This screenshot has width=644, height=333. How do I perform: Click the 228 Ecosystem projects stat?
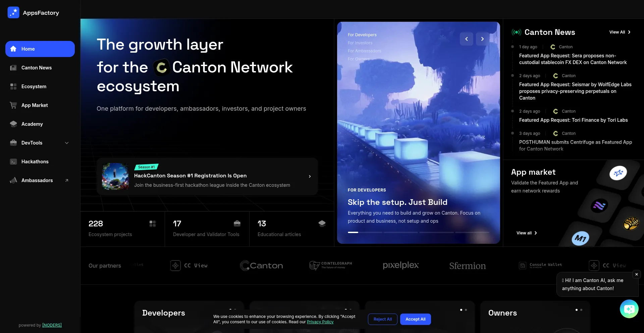pyautogui.click(x=123, y=229)
